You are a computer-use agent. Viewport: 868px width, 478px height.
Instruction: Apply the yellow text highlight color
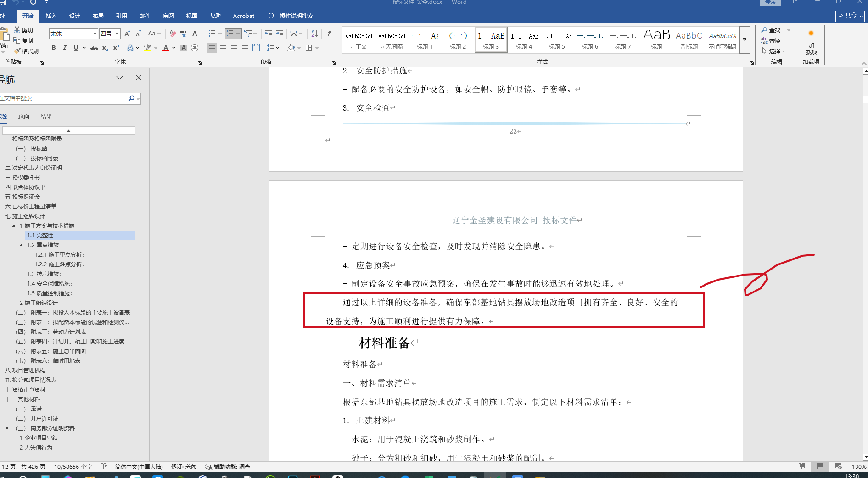[x=148, y=48]
